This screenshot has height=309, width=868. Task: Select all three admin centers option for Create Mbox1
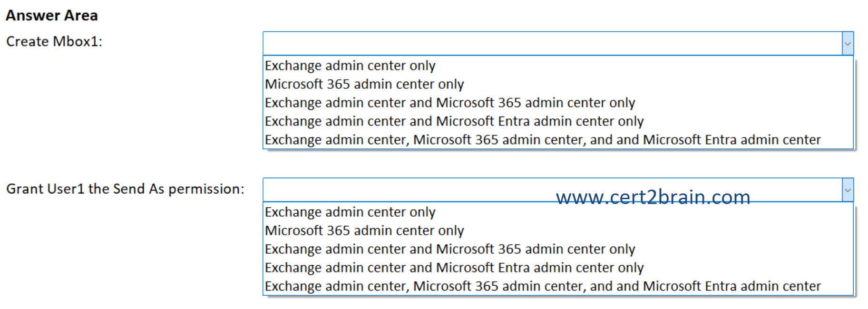543,140
